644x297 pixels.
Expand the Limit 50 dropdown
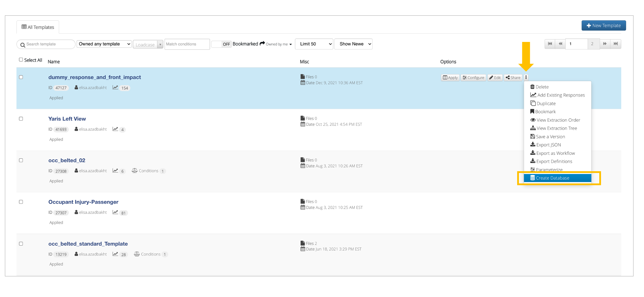point(314,44)
